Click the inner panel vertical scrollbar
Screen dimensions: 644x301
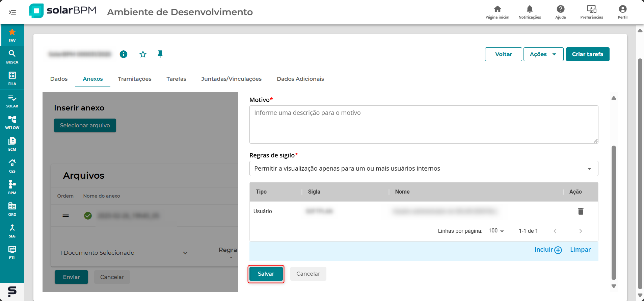coord(614,213)
